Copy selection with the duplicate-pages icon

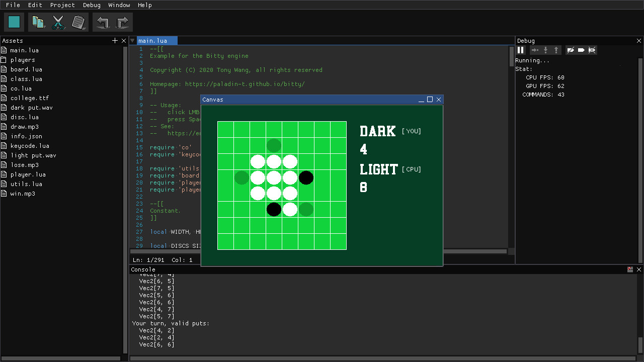(38, 22)
